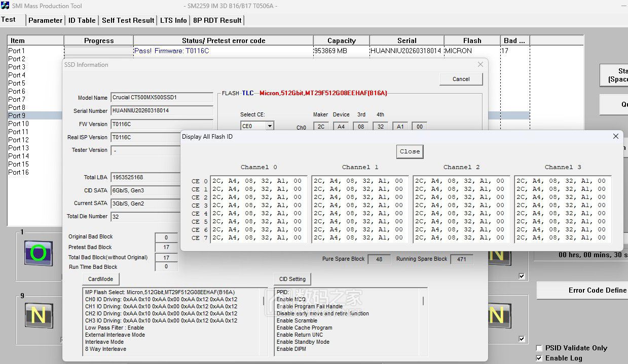Close the Display All Flash ID window via X
The image size is (628, 364).
click(615, 136)
